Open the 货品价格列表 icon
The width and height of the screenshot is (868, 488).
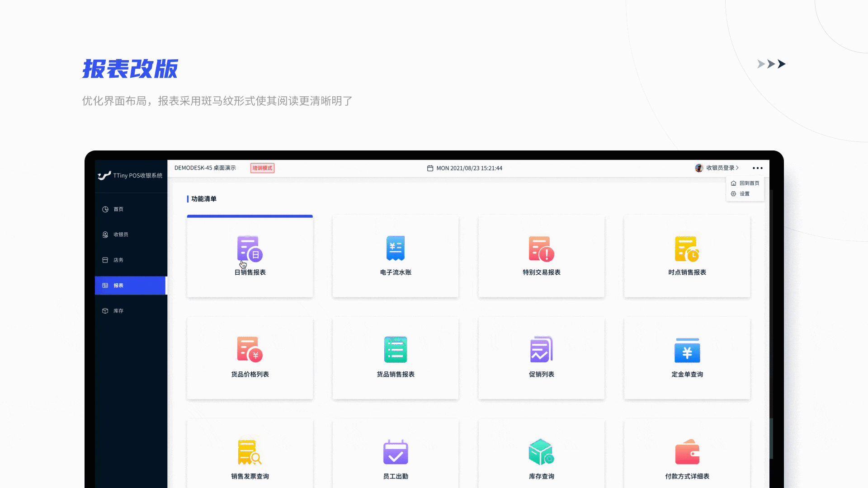[250, 349]
